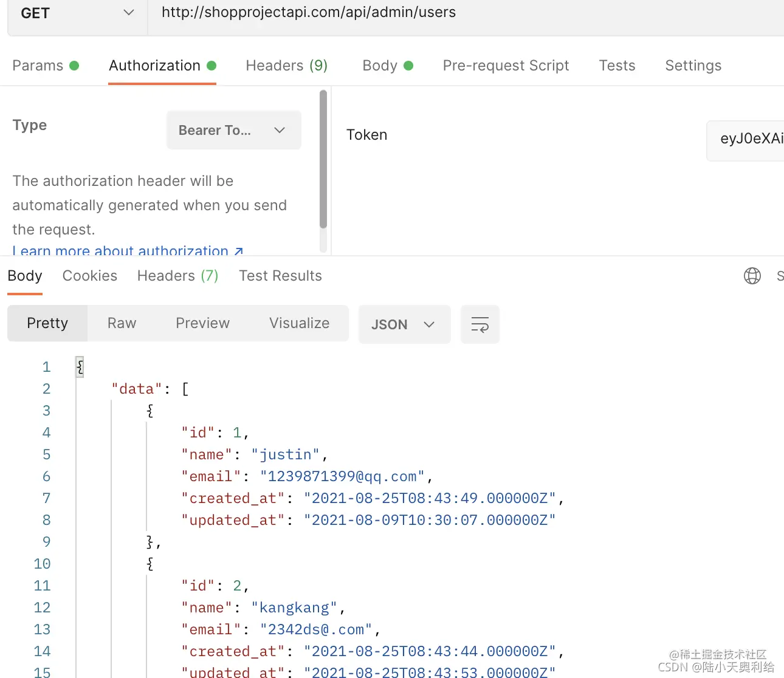Switch response view to Preview
Viewport: 784px width, 678px height.
(x=202, y=323)
